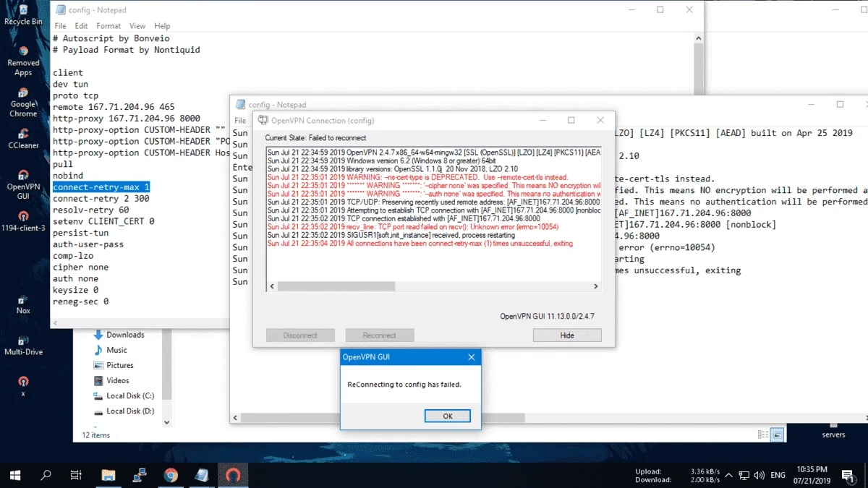This screenshot has width=868, height=488.
Task: Open File menu in the second Notepad window
Action: pyautogui.click(x=240, y=120)
